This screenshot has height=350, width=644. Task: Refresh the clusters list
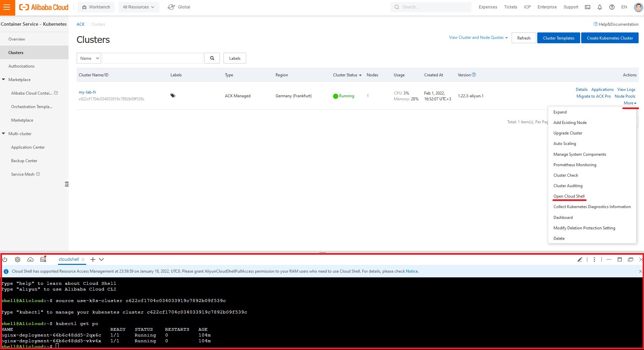click(x=523, y=38)
